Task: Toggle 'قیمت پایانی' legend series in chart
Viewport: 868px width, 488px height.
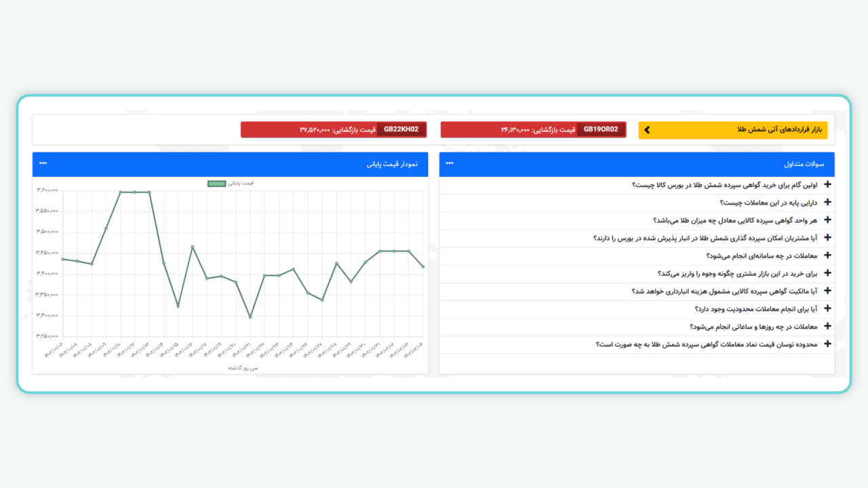Action: point(241,183)
